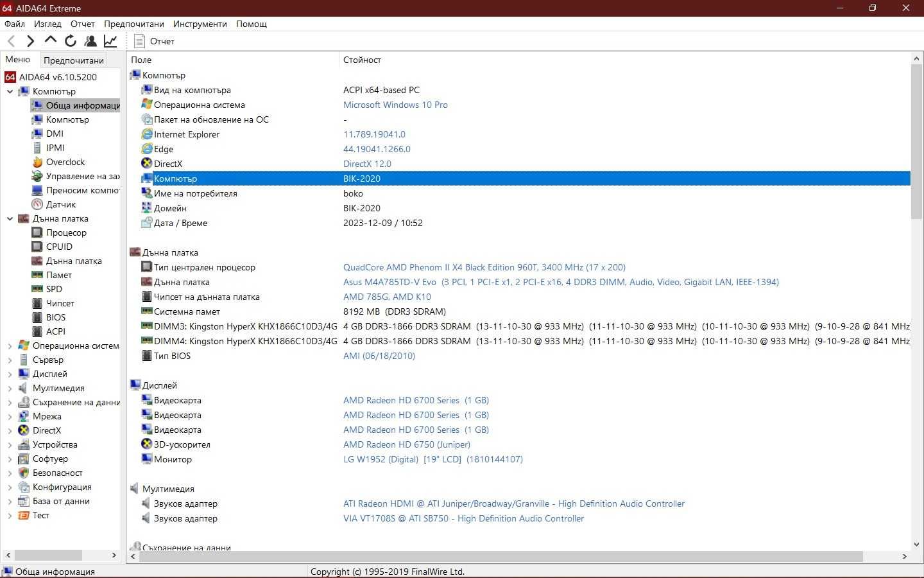Screen dimensions: 924x578
Task: Select Преносим компютър tree item
Action: [x=83, y=190]
